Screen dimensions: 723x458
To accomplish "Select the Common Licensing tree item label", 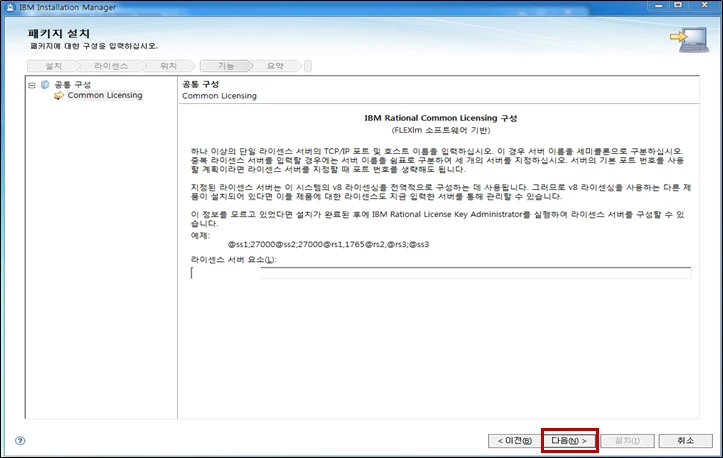I will pyautogui.click(x=104, y=96).
